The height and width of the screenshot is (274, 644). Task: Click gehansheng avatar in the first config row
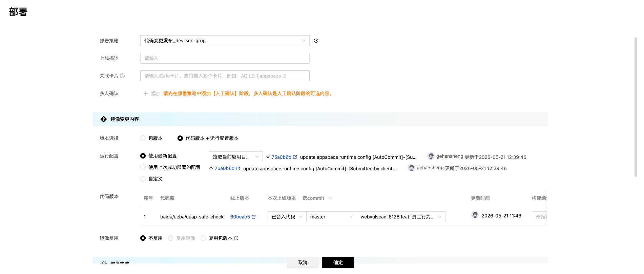[x=431, y=156]
